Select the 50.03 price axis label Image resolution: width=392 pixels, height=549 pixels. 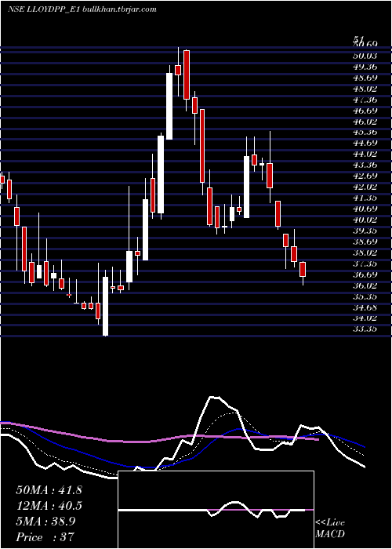[365, 56]
